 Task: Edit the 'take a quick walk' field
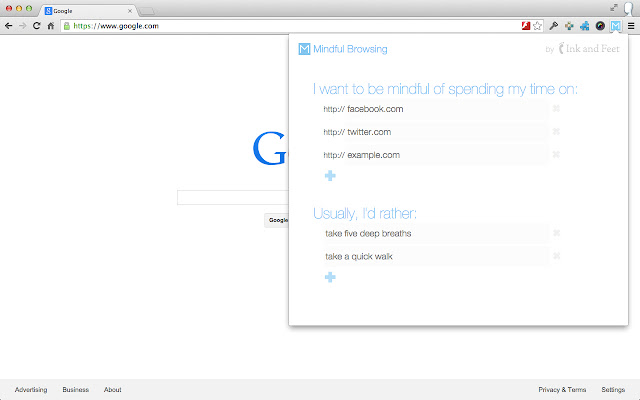click(436, 256)
